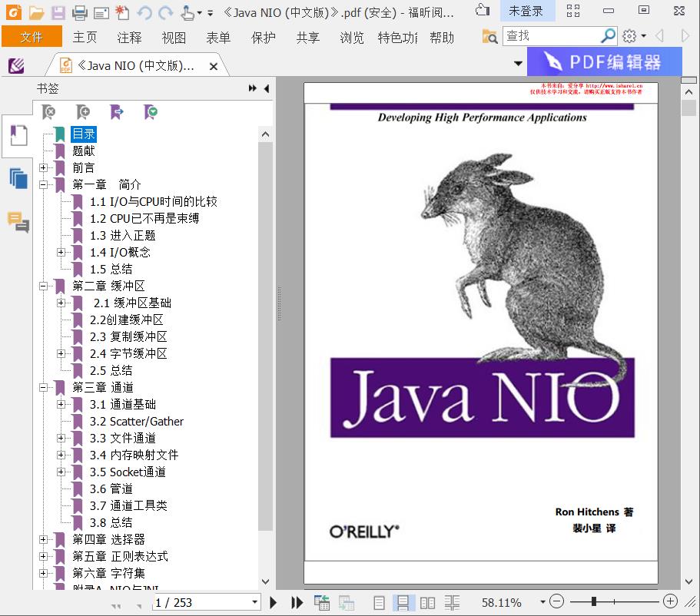Switch to the 注释 ribbon tab
The image size is (700, 616).
[129, 38]
